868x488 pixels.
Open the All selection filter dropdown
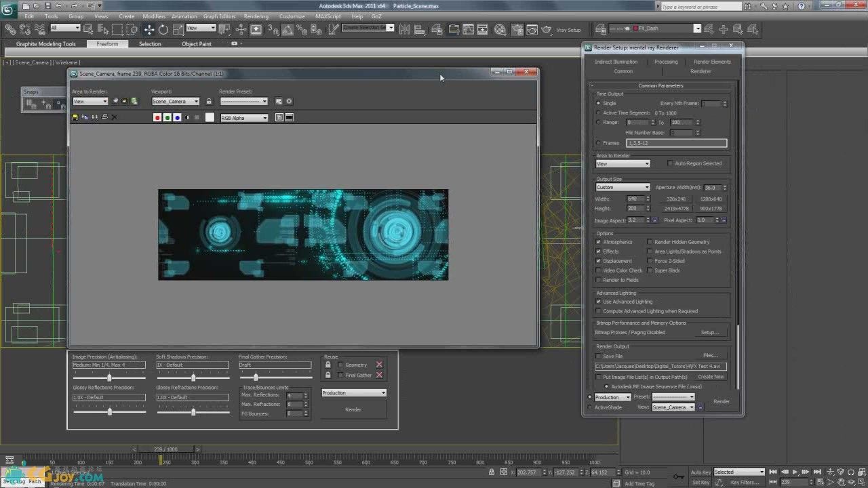tap(65, 28)
